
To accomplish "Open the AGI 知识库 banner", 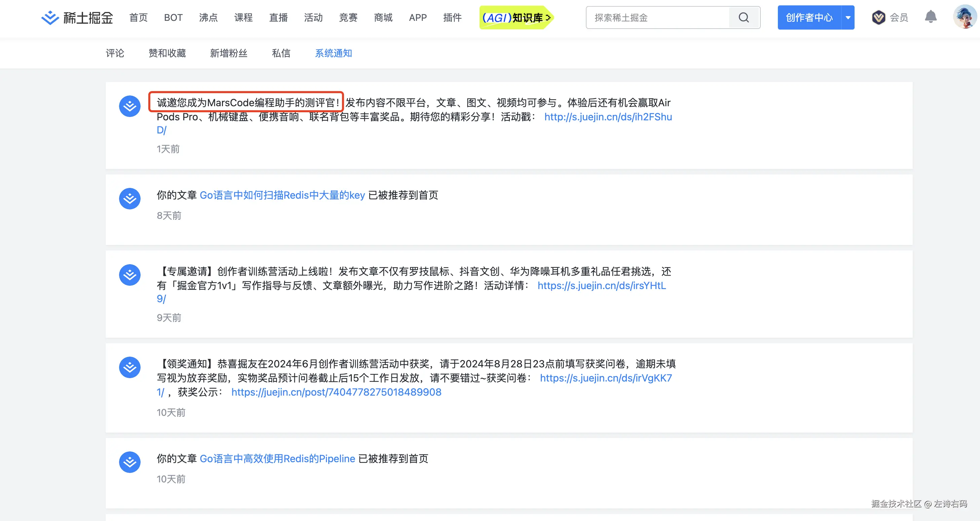I will 516,17.
